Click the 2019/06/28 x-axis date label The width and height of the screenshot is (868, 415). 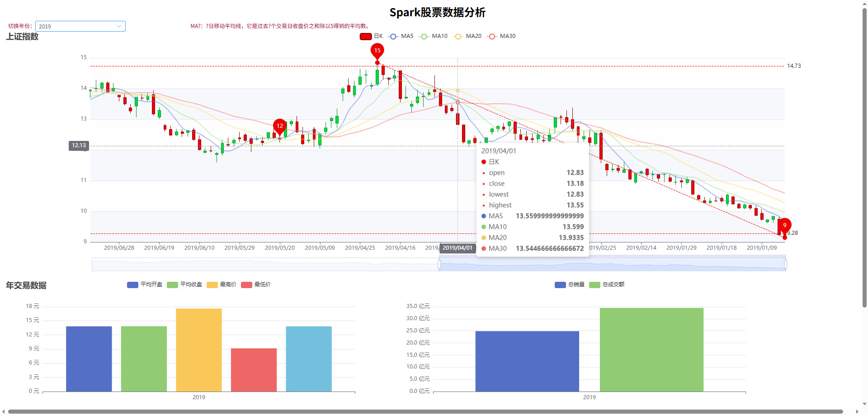(x=119, y=248)
